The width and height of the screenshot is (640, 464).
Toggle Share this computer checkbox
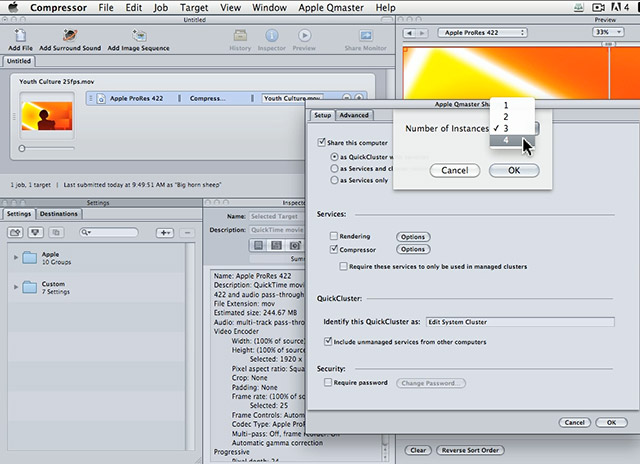coord(321,142)
